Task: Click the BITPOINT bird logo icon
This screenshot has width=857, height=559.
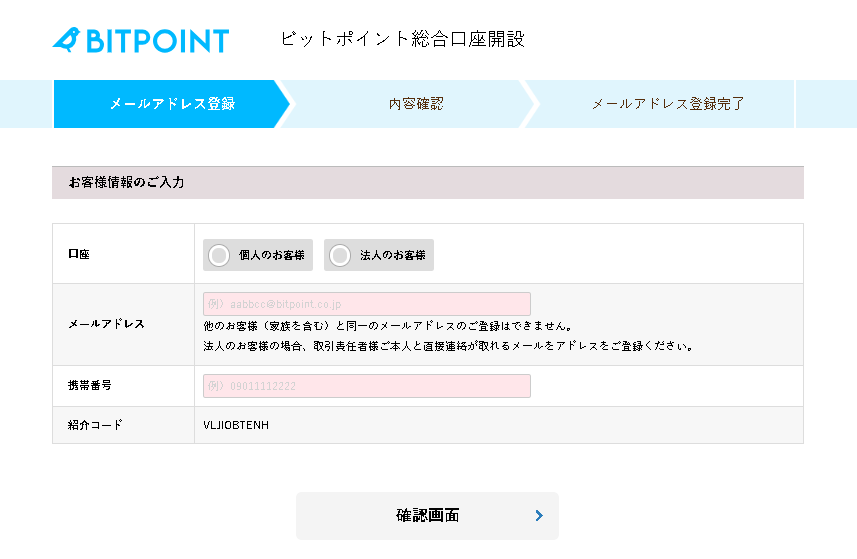Action: tap(66, 40)
